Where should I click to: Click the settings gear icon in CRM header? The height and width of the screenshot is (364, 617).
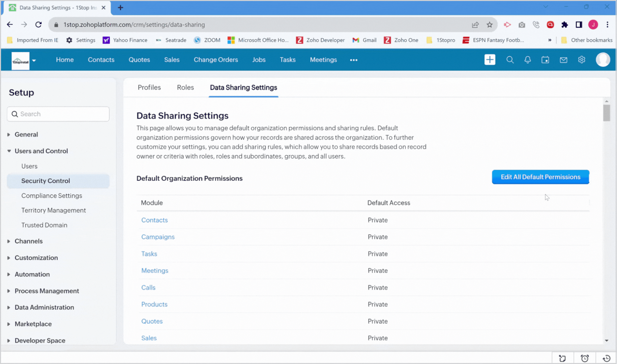pyautogui.click(x=582, y=60)
